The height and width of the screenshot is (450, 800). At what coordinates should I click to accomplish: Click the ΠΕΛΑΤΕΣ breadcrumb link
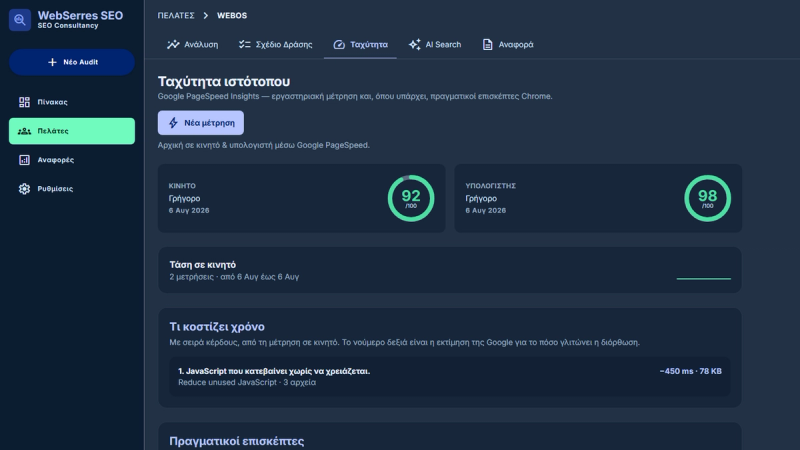176,16
